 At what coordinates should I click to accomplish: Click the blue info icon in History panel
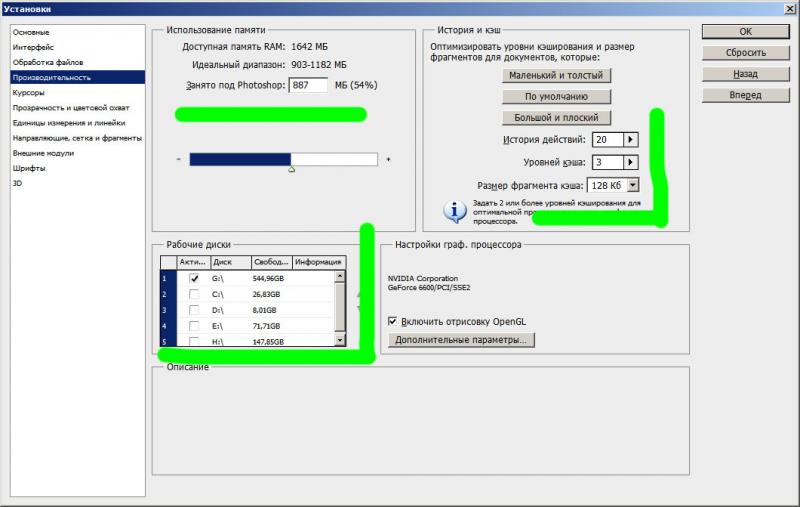pos(454,211)
